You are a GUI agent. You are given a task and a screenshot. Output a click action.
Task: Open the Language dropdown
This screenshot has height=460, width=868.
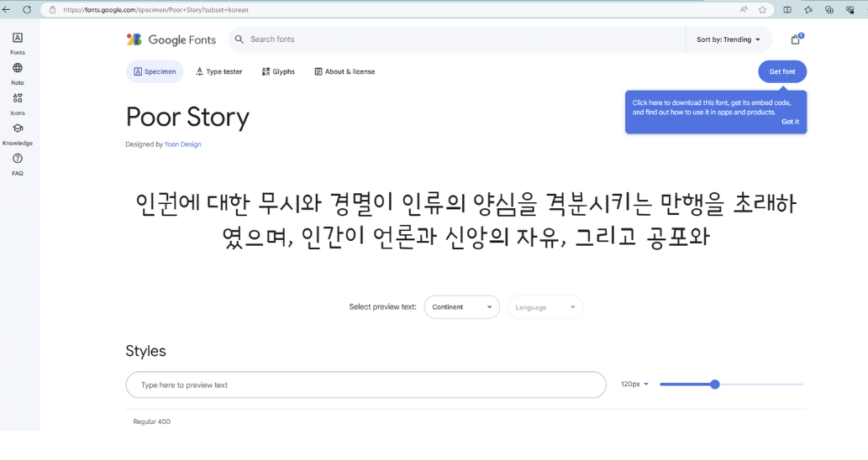click(x=544, y=307)
